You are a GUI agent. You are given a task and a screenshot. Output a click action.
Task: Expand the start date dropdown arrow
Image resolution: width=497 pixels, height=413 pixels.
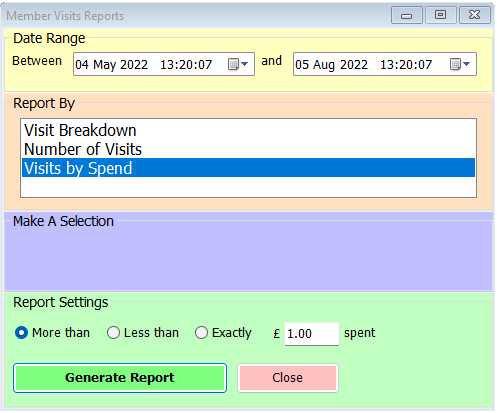(x=245, y=64)
